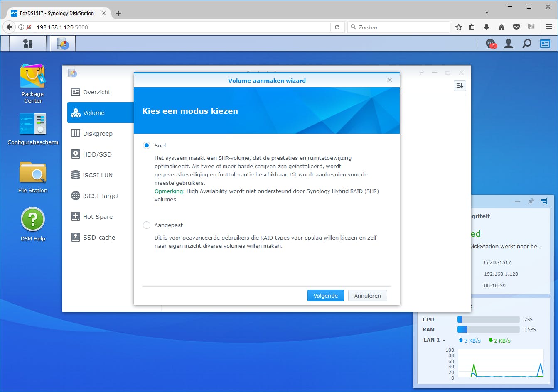
Task: Go to the Firefox home page icon
Action: click(x=501, y=27)
